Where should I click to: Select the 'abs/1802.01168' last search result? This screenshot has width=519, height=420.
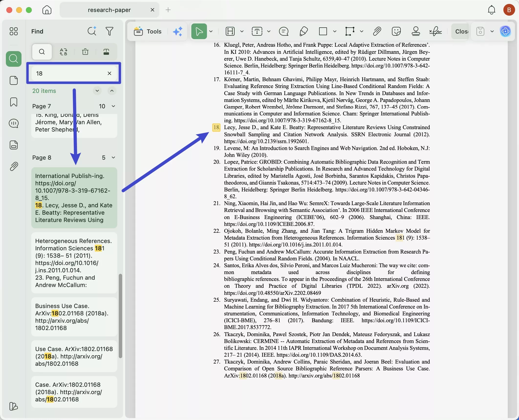[x=74, y=392]
